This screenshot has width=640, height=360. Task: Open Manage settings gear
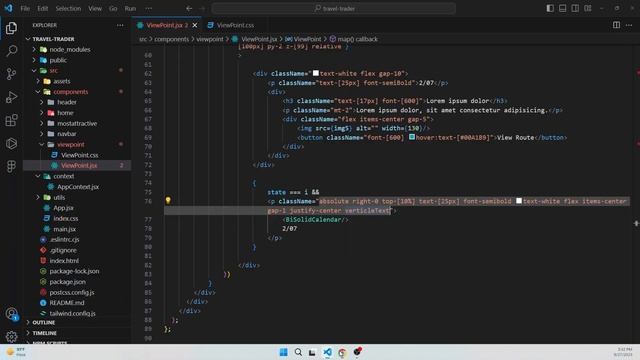11,336
